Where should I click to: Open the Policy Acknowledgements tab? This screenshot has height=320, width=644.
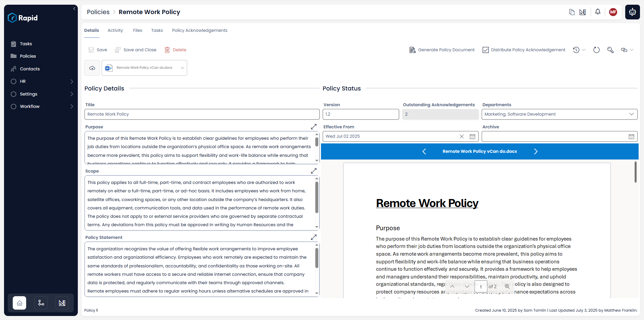coord(200,30)
